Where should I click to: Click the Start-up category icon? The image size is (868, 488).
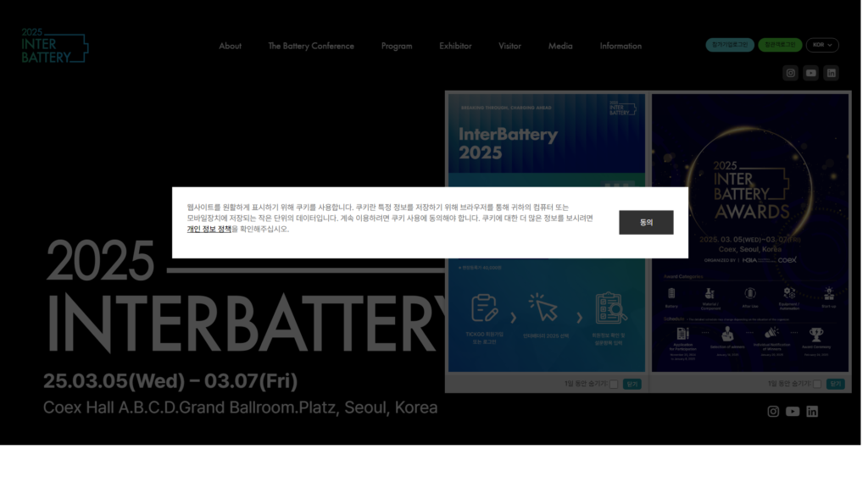[x=829, y=293]
